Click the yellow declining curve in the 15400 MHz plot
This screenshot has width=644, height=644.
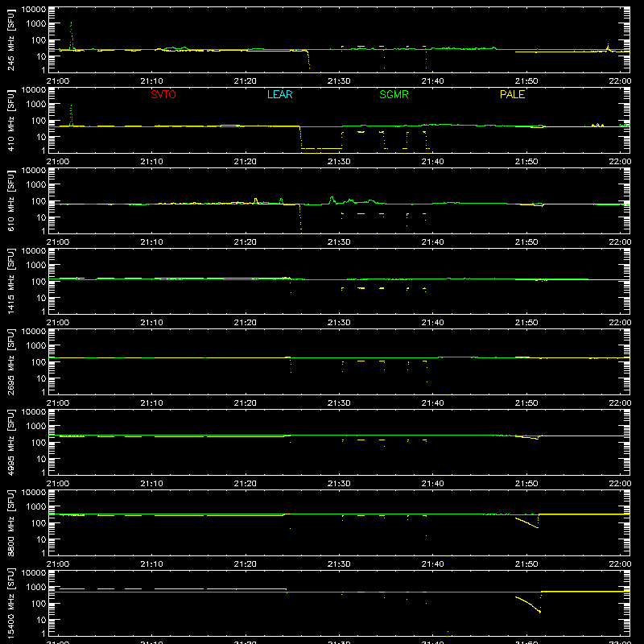pyautogui.click(x=528, y=605)
